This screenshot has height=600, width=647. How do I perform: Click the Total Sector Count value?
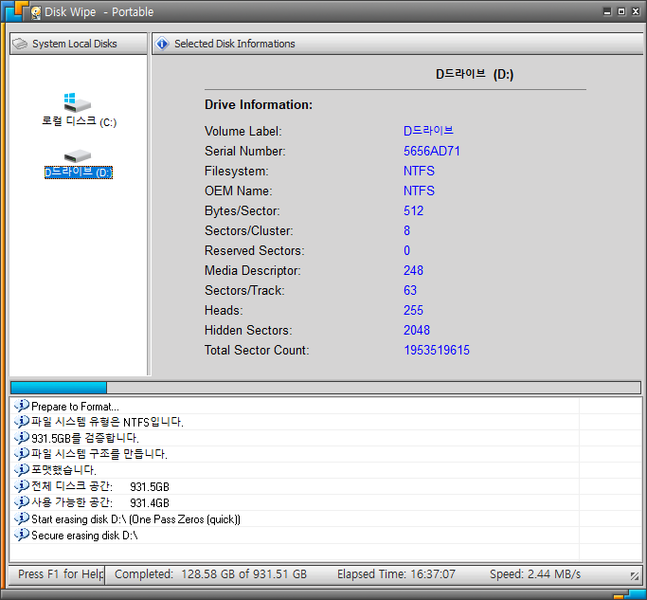(436, 350)
